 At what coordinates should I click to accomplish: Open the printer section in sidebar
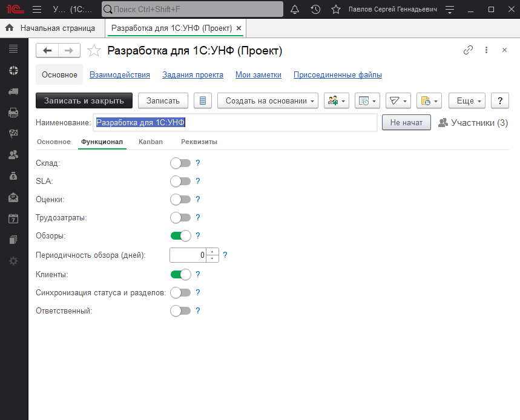(x=13, y=113)
